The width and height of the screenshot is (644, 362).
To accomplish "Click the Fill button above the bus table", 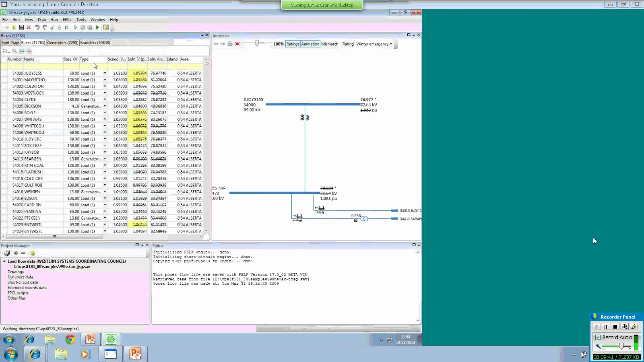I will (x=6, y=51).
